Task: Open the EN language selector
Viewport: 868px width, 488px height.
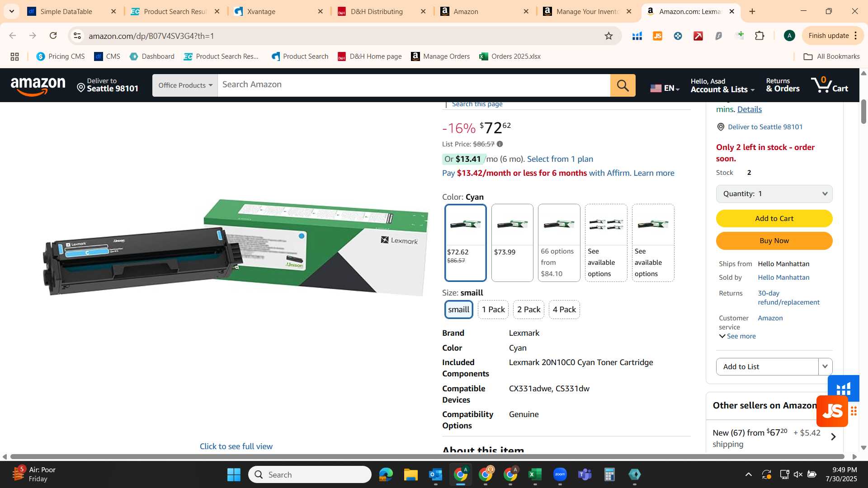Action: pyautogui.click(x=665, y=88)
